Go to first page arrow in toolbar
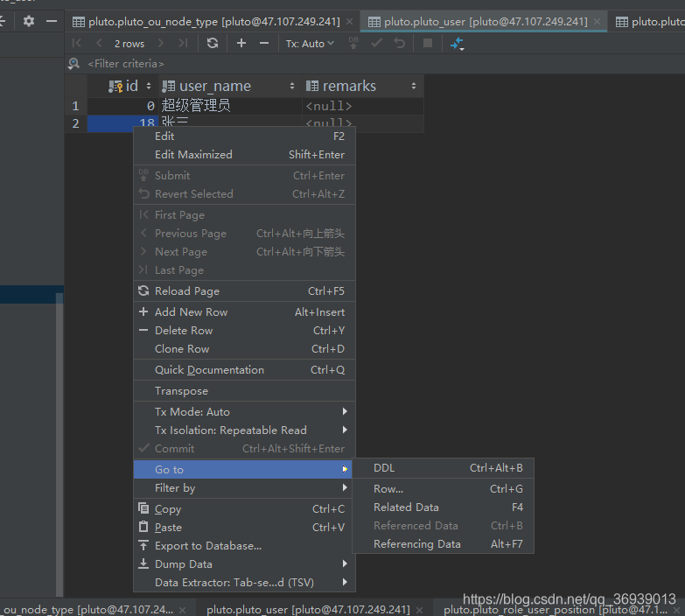Screen dimensions: 685x616 tap(76, 43)
